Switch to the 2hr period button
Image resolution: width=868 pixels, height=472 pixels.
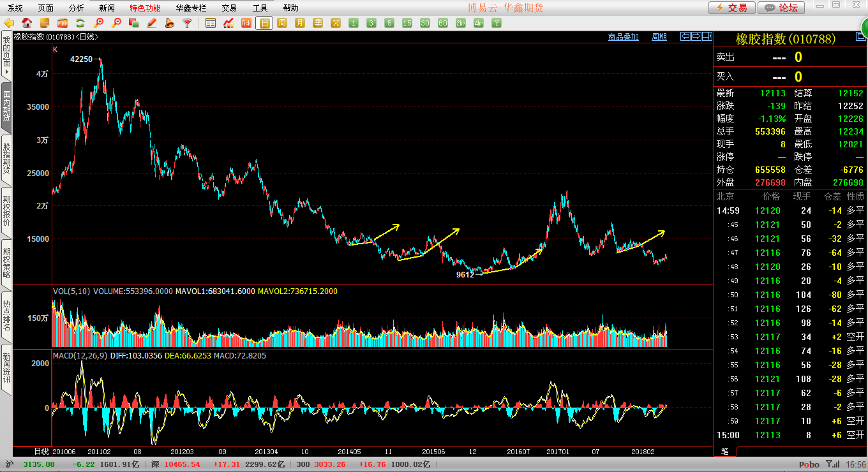tap(461, 23)
